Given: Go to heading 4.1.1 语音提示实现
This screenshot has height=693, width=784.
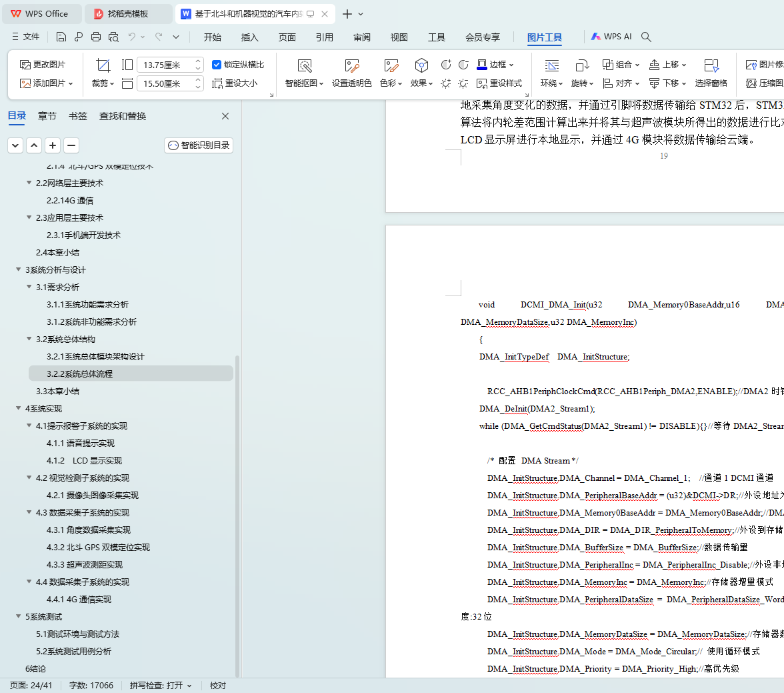Looking at the screenshot, I should 81,444.
